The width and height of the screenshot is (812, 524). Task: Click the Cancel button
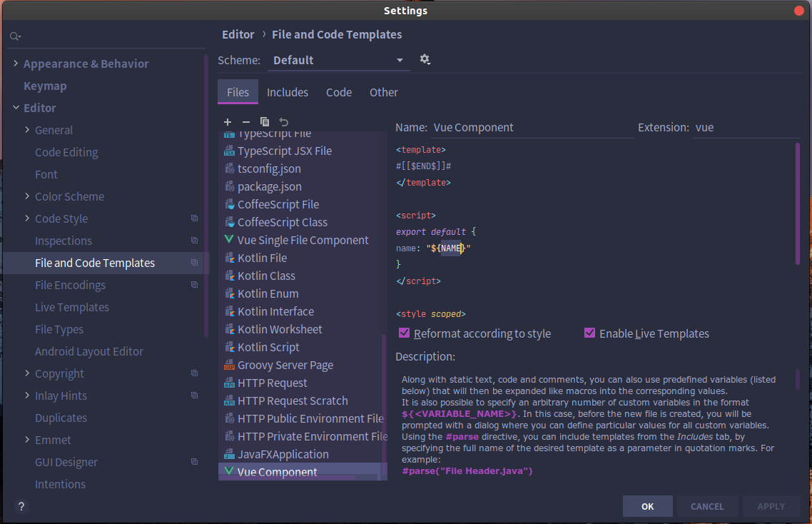(x=707, y=506)
